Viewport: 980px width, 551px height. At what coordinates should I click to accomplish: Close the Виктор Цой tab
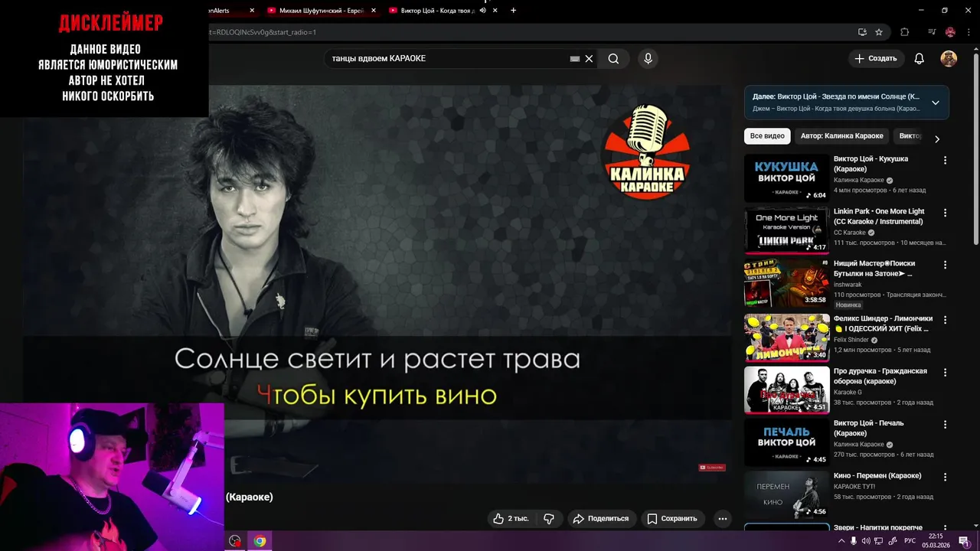[495, 11]
